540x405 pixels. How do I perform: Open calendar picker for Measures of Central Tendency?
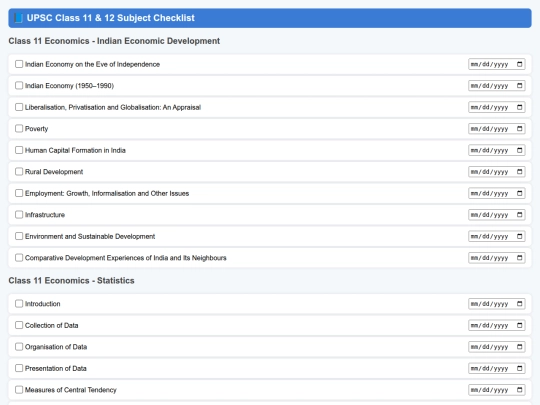[520, 390]
